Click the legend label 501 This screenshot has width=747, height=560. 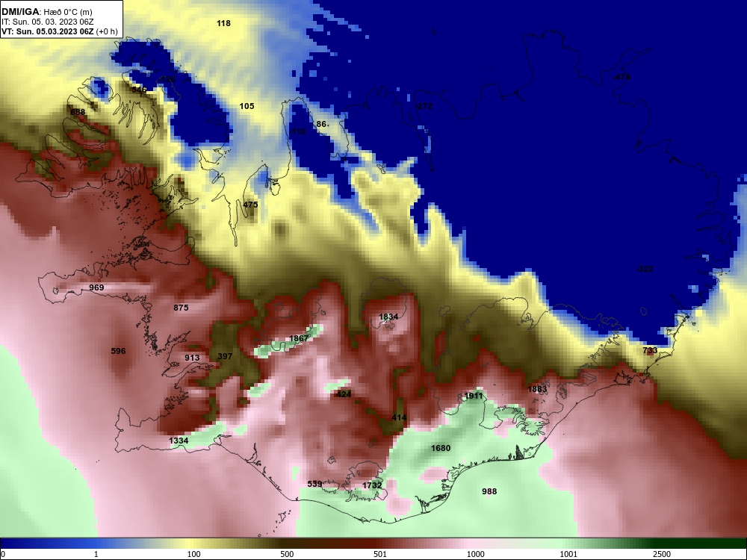tap(380, 554)
